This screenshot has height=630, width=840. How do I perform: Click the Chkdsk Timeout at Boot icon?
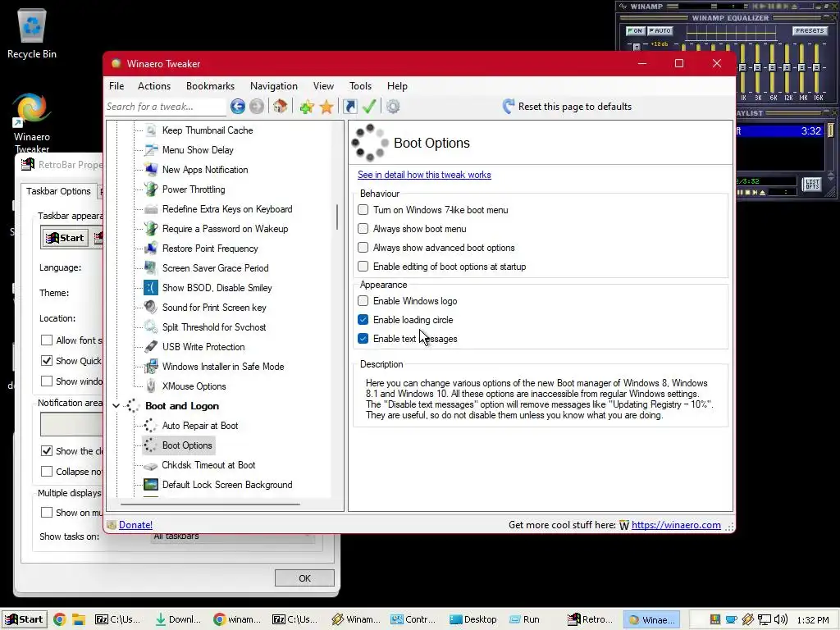coord(151,466)
